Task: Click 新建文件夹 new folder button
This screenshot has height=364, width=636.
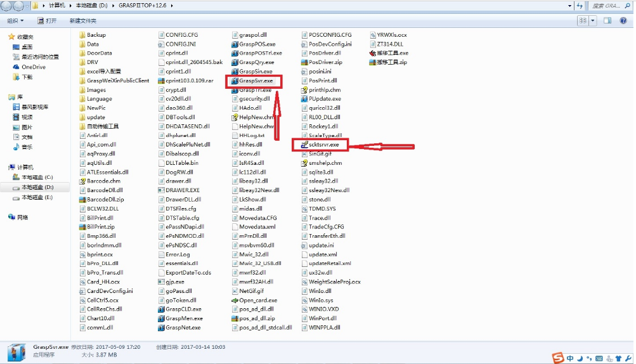Action: click(x=82, y=21)
